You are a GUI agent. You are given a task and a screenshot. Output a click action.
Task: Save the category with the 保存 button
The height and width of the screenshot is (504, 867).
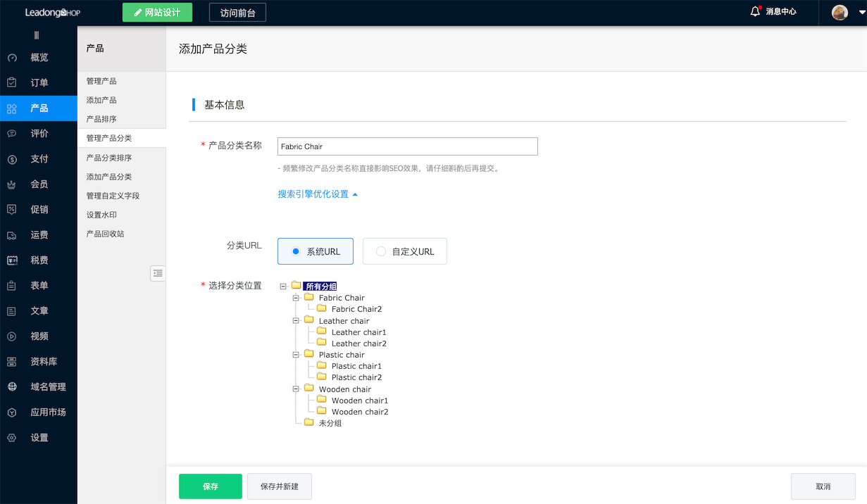(210, 486)
